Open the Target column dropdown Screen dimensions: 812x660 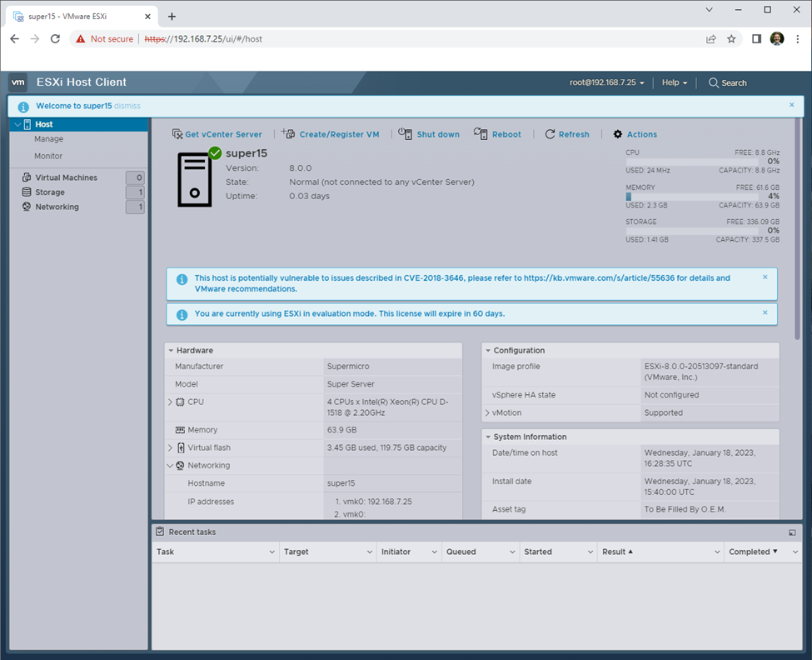coord(370,552)
